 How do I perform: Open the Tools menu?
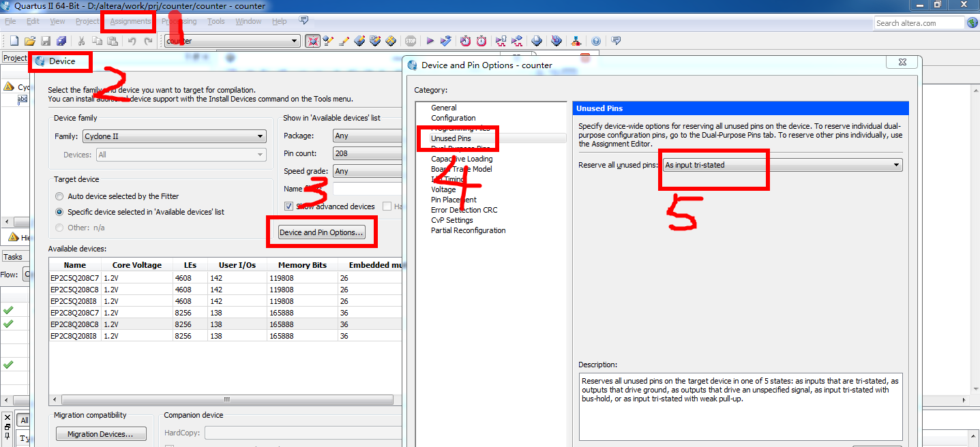click(x=216, y=21)
